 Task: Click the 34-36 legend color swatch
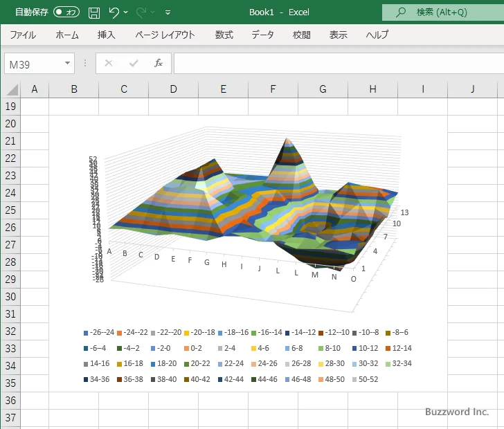86,380
